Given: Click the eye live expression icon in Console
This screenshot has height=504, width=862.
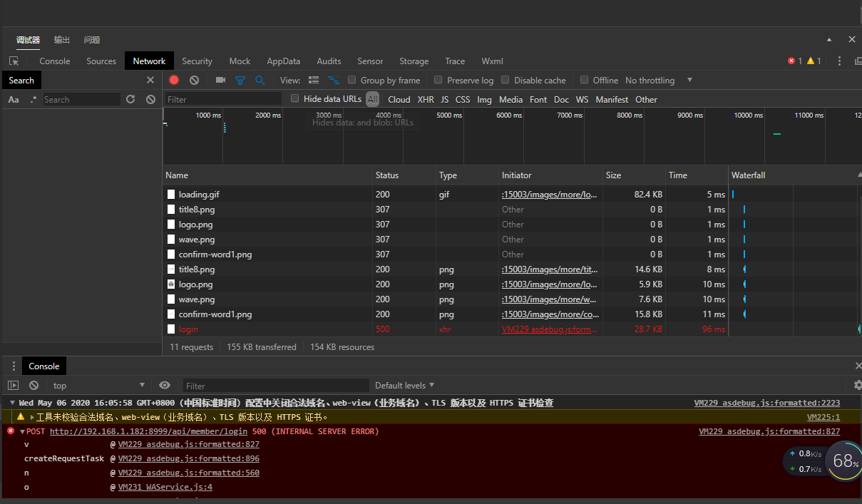Looking at the screenshot, I should tap(165, 385).
